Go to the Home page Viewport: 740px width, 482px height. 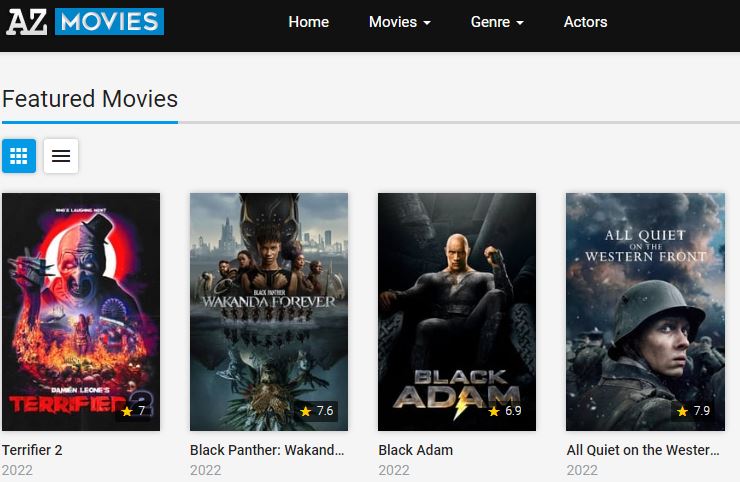coord(309,22)
